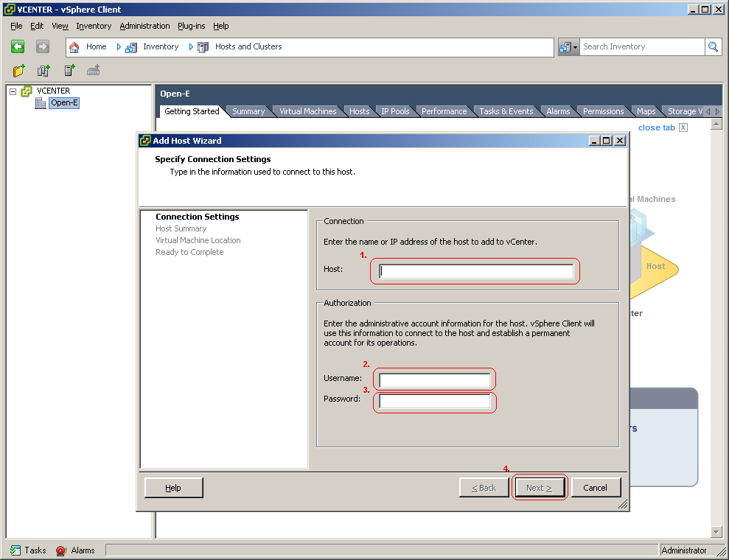Click Administrator in the status bar
Image resolution: width=729 pixels, height=560 pixels.
683,550
